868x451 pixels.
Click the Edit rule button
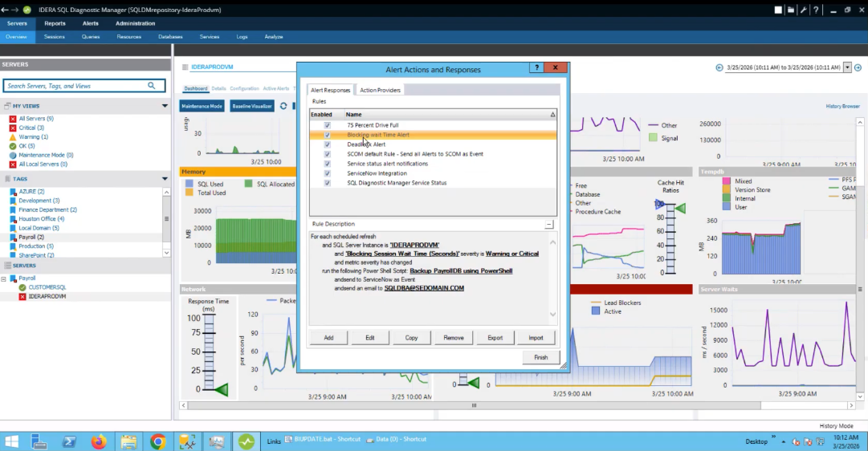click(x=370, y=338)
